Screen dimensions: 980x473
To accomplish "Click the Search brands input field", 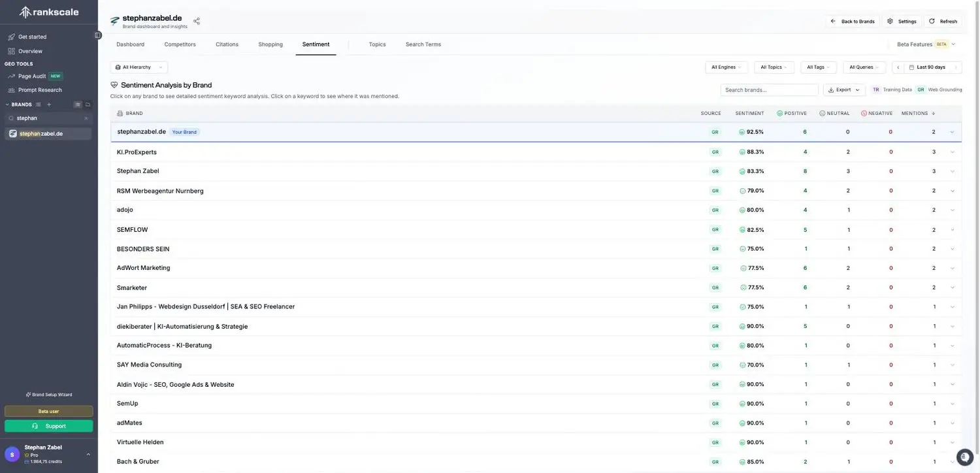I will [x=770, y=90].
